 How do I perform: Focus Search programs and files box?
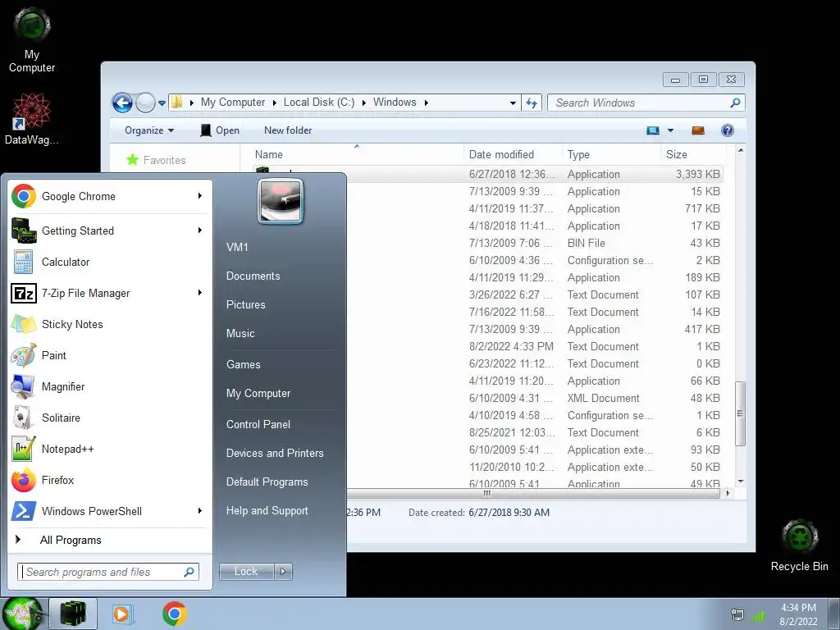(108, 572)
